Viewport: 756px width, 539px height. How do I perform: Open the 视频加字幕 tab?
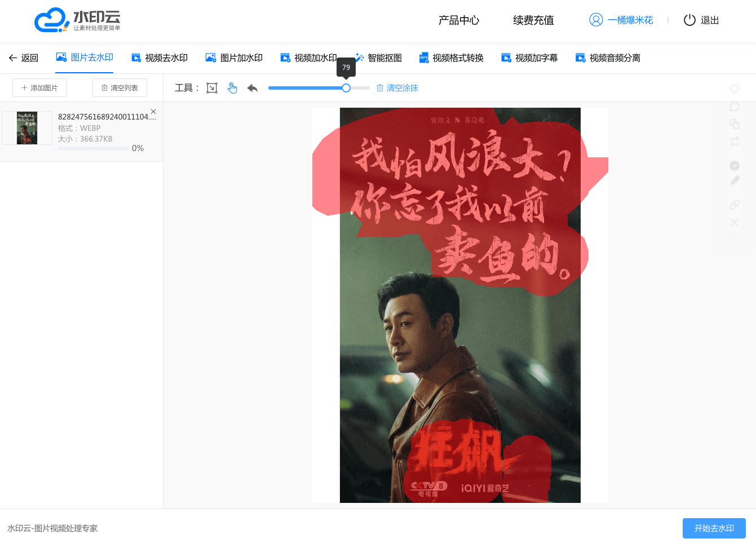[529, 58]
